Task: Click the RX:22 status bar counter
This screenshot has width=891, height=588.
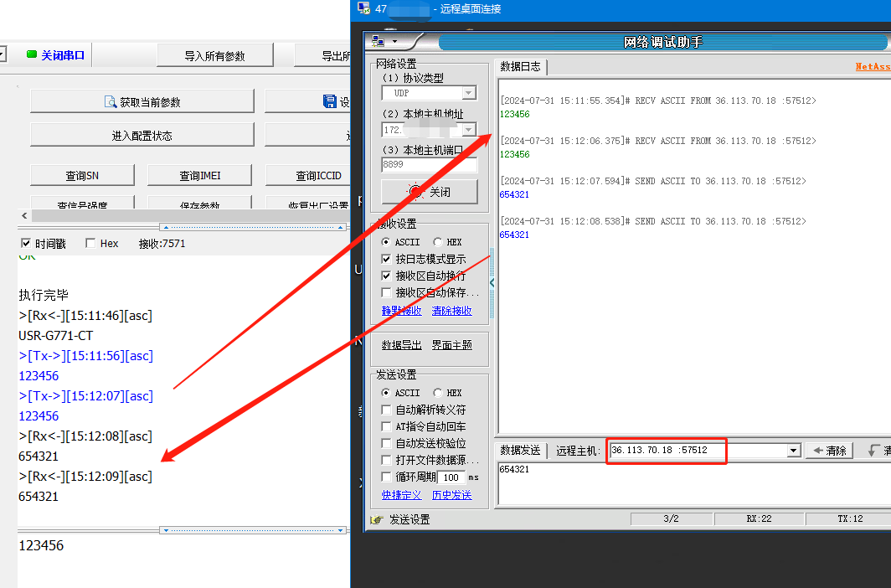Action: pos(760,518)
